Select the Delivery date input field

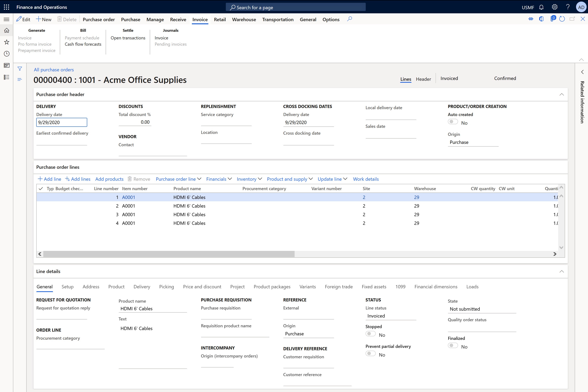click(x=61, y=122)
